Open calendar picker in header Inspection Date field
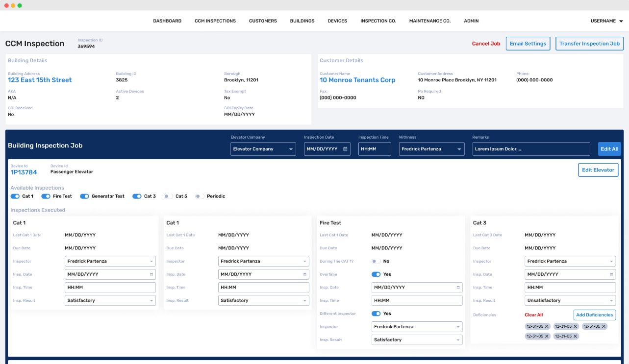The height and width of the screenshot is (364, 629). click(x=345, y=149)
